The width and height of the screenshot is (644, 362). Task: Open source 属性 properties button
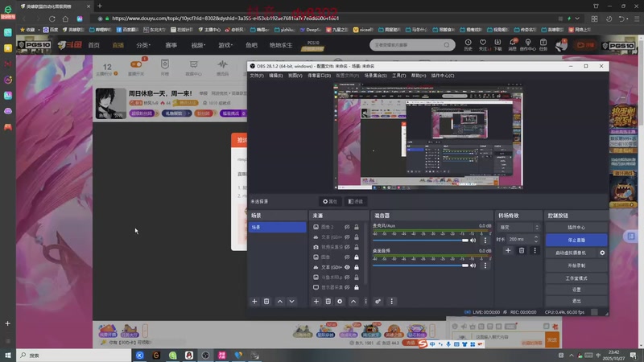coord(330,202)
